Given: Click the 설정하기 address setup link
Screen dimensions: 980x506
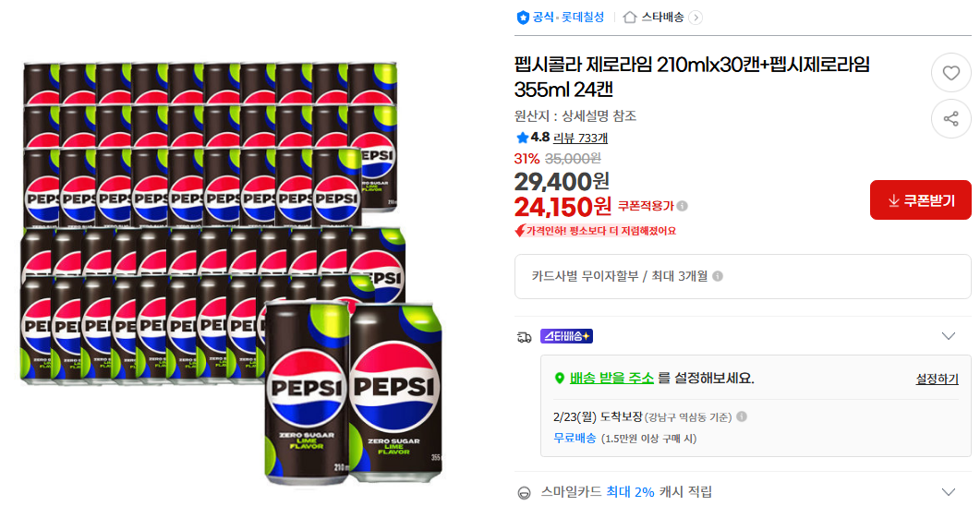Looking at the screenshot, I should [x=937, y=379].
